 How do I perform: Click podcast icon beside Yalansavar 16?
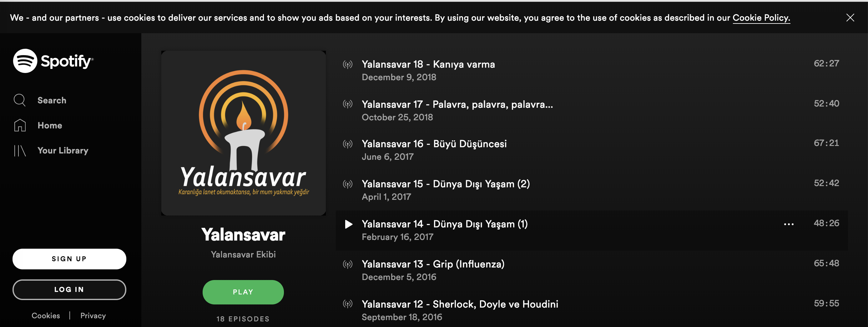348,144
